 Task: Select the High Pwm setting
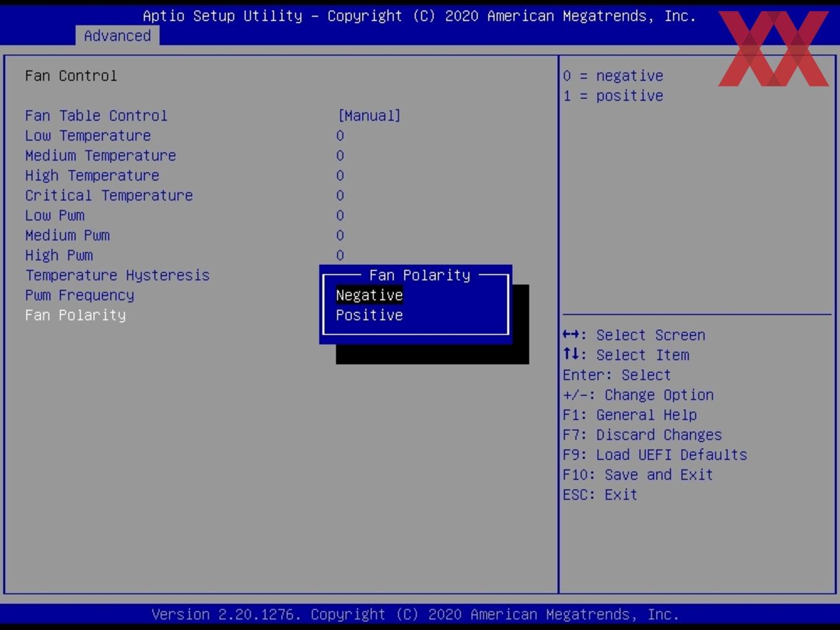point(59,255)
